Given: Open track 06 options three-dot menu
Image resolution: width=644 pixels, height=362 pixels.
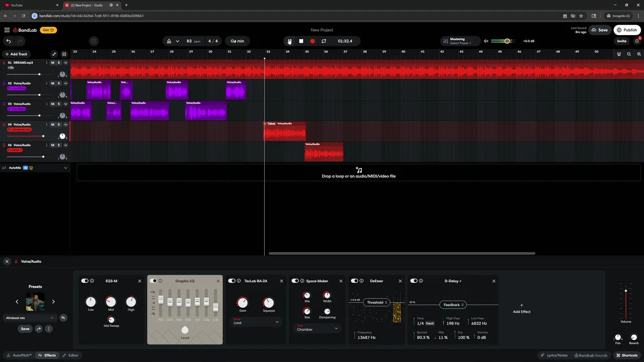Looking at the screenshot, I should [47, 145].
